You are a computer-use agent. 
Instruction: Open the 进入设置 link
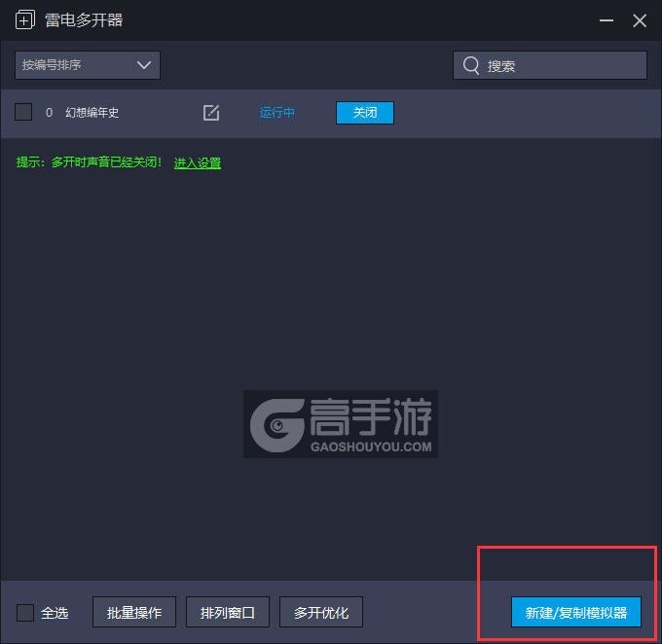(x=198, y=162)
